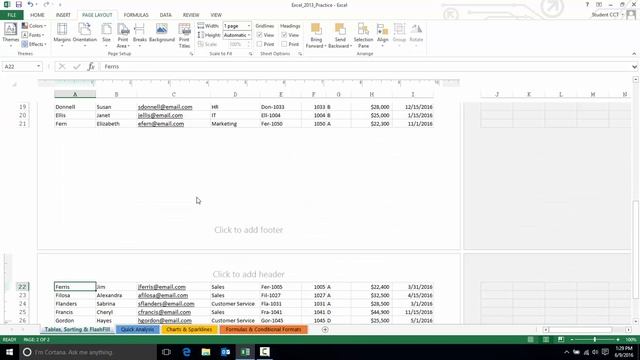
Task: Save the workbook from Quick Access Toolbar
Action: tap(19, 4)
